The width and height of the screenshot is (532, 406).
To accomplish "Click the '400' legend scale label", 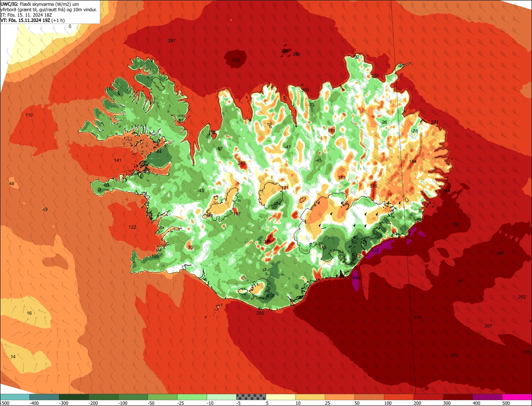I will click(x=476, y=403).
